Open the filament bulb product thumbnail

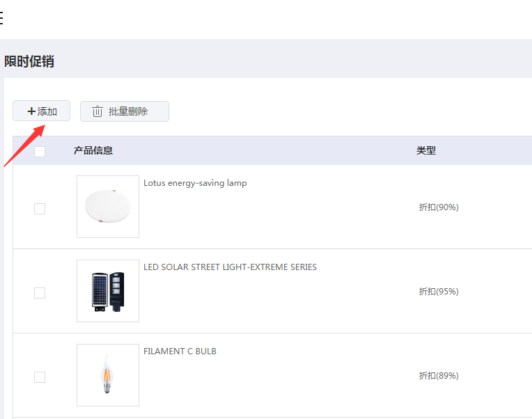pos(108,375)
